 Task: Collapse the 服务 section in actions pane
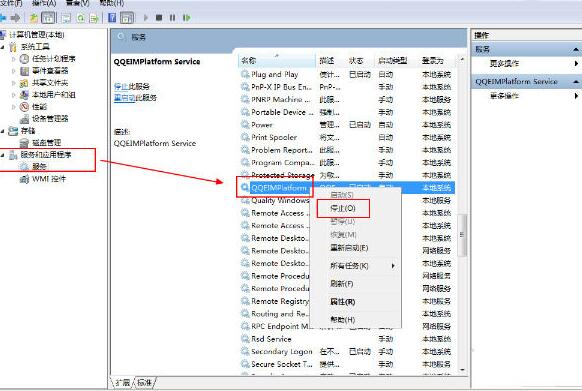click(x=576, y=49)
